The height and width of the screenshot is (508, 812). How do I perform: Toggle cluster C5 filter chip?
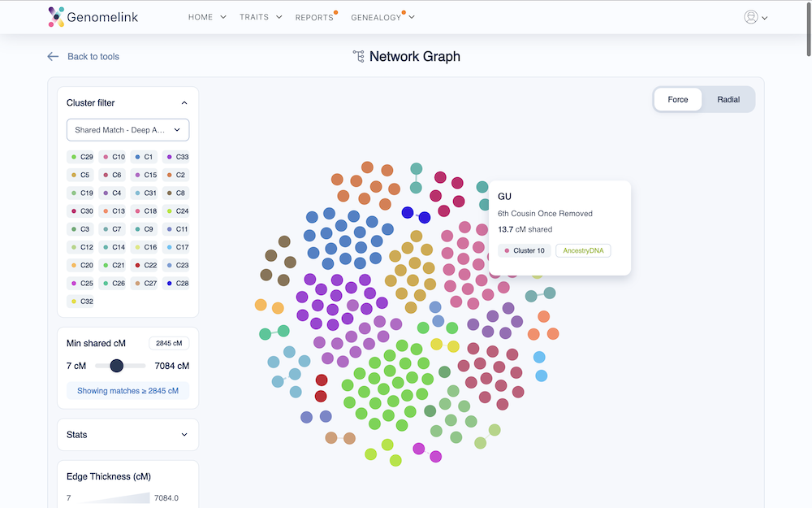tap(80, 176)
